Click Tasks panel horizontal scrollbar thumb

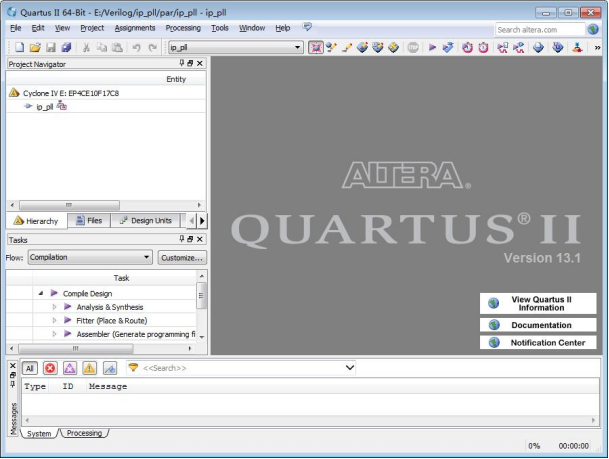76,348
